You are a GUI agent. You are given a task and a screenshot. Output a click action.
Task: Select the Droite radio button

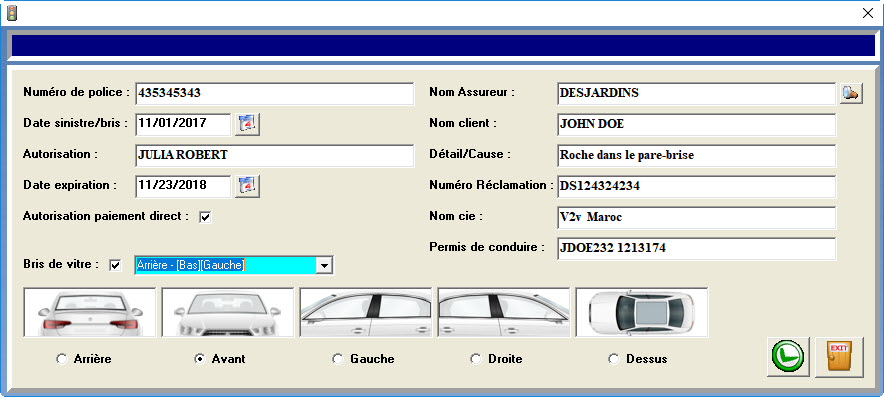pyautogui.click(x=476, y=359)
